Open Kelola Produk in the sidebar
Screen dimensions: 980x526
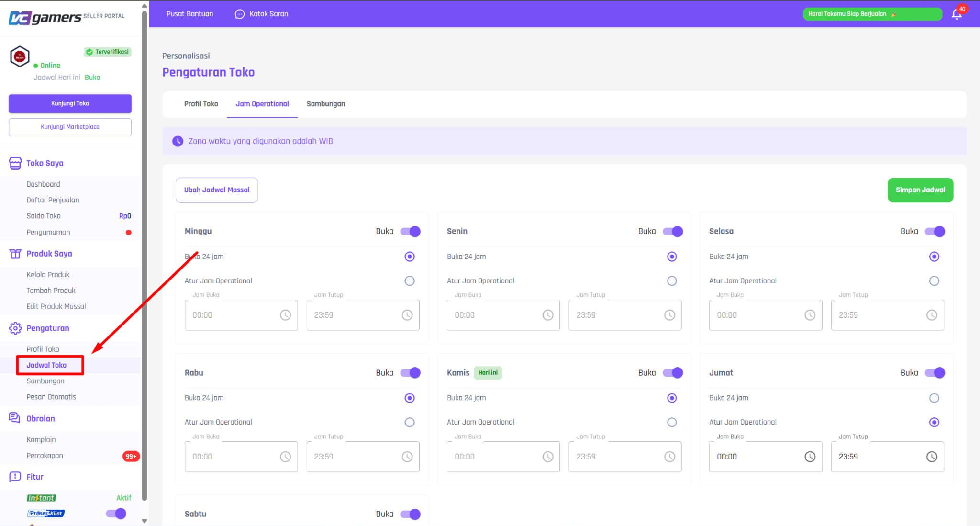click(x=48, y=275)
